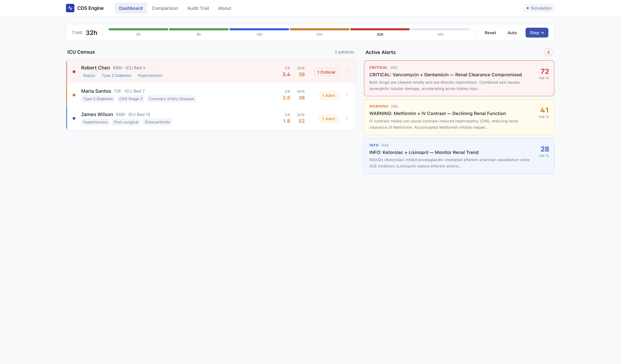The image size is (621, 364).
Task: Select the 40h timeline segment
Action: [x=440, y=30]
